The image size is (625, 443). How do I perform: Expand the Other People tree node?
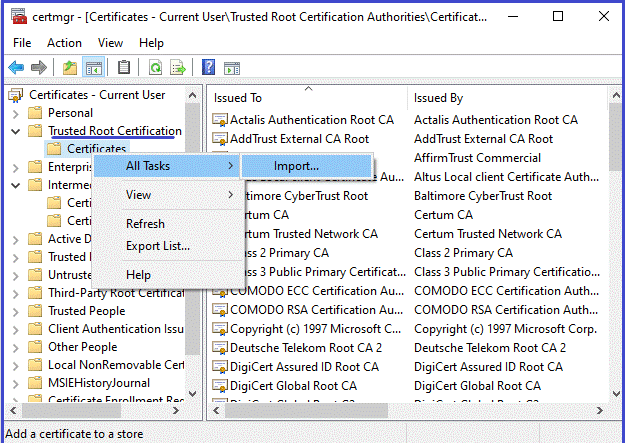coord(16,348)
